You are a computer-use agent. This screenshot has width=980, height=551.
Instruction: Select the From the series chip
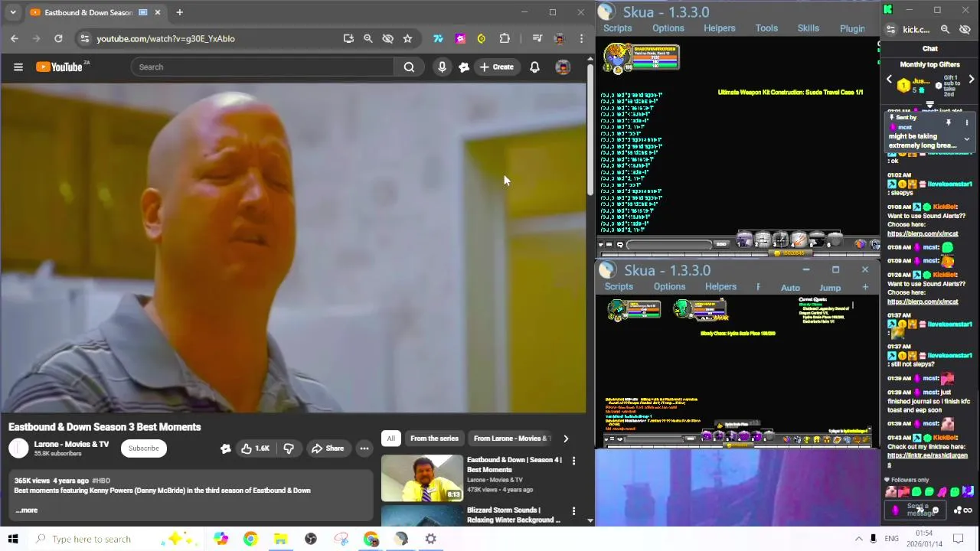(x=434, y=439)
